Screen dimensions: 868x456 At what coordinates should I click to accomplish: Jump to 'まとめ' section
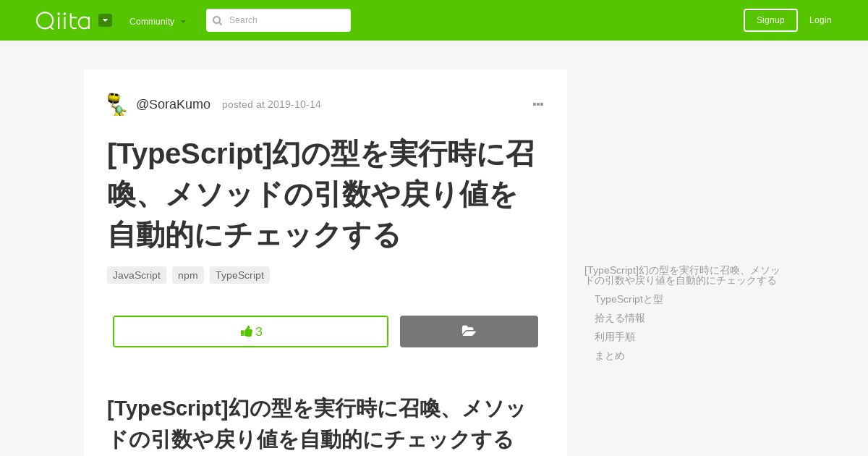coord(610,355)
